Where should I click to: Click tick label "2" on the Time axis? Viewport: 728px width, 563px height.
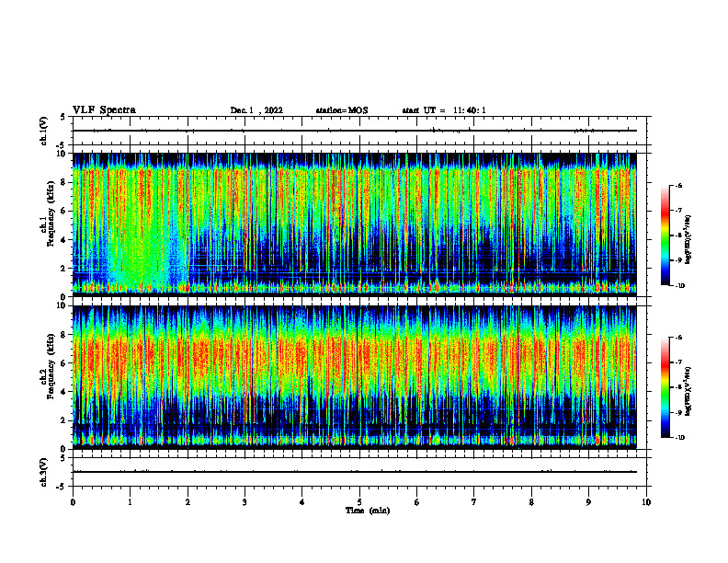pos(188,502)
